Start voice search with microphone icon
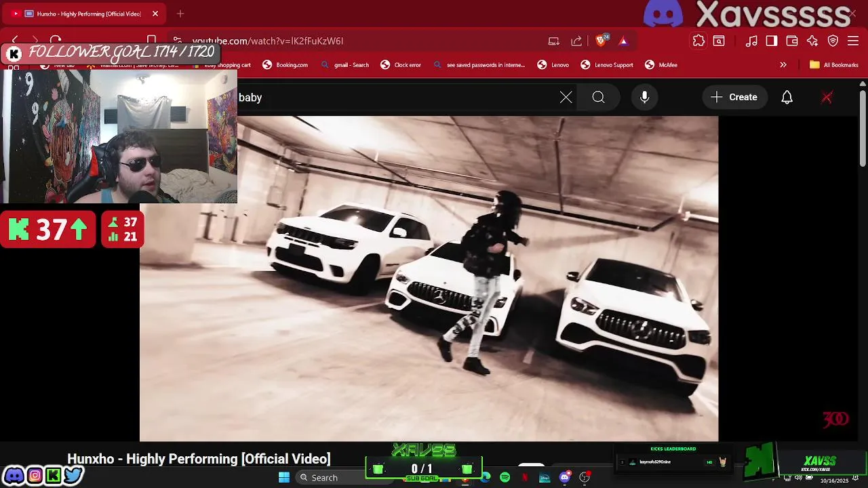 644,97
